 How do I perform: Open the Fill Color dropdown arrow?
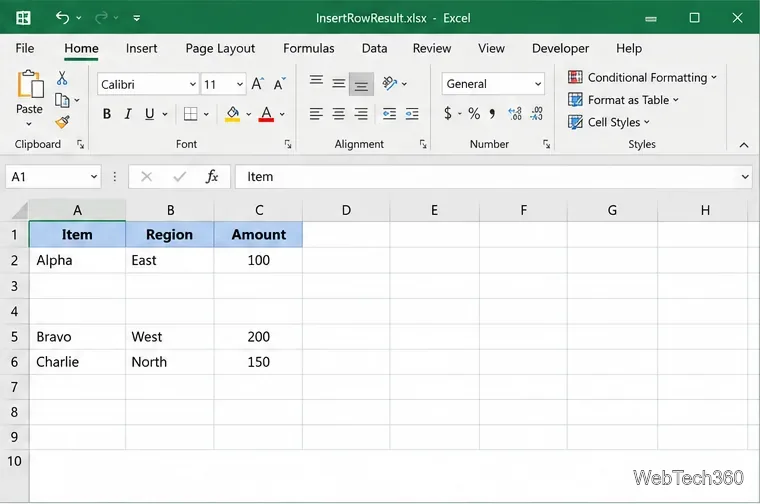point(248,114)
